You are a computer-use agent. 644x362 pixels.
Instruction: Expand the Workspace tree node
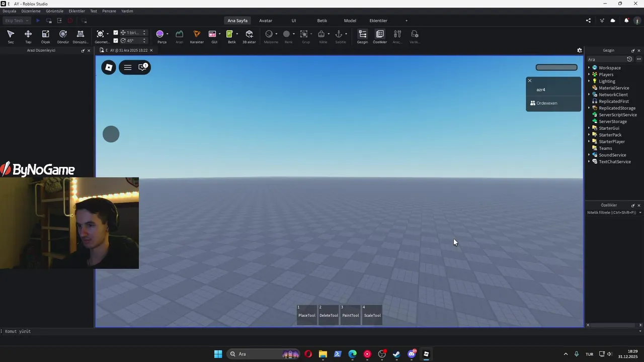pos(589,68)
